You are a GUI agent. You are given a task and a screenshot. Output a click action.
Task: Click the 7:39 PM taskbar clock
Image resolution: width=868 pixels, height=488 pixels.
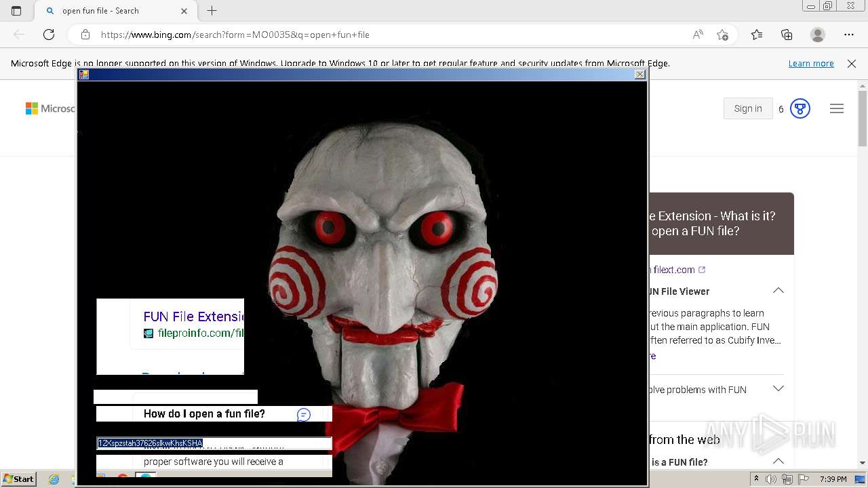[x=833, y=479]
